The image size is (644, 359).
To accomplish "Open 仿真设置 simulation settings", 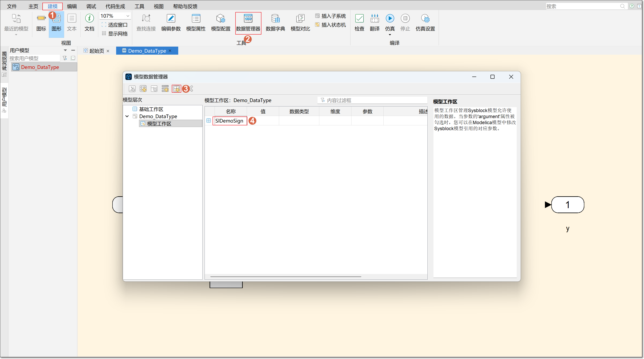I will click(425, 23).
